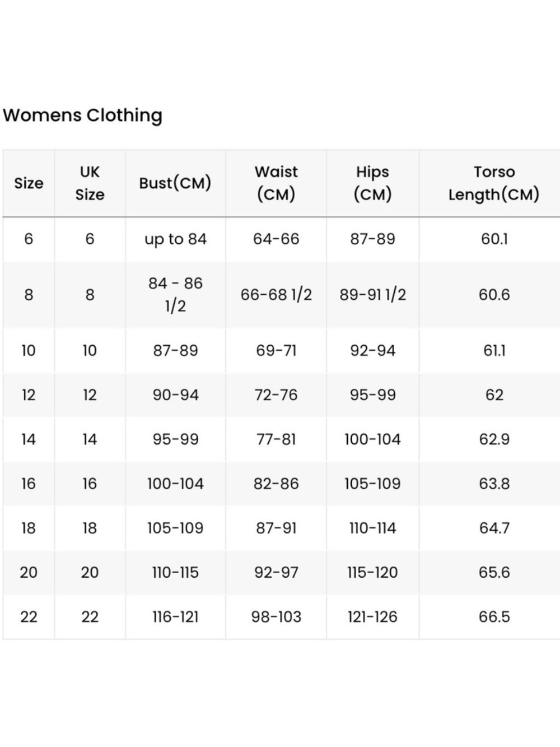Select the 84 - 86 1/2 bust cell
The image size is (560, 747).
point(175,295)
